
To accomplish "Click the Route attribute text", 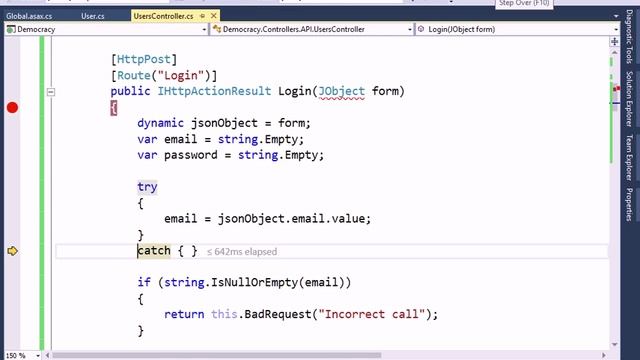I will pyautogui.click(x=134, y=76).
